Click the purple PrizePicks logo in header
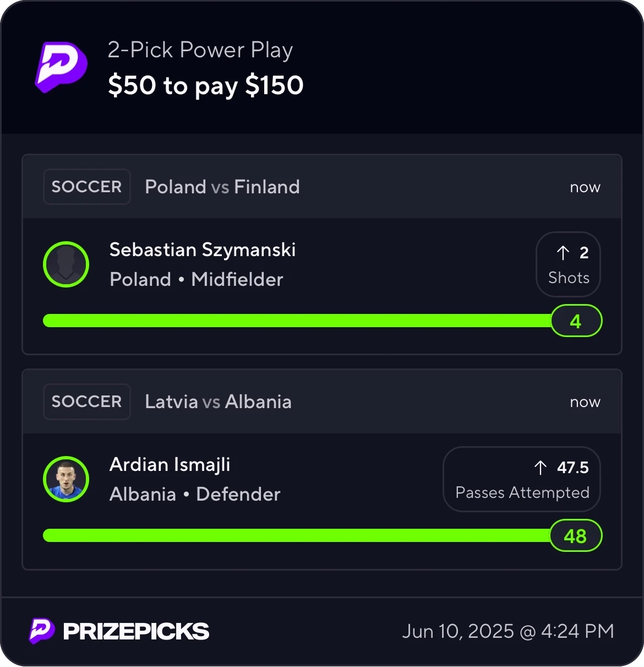644x667 pixels. click(61, 67)
